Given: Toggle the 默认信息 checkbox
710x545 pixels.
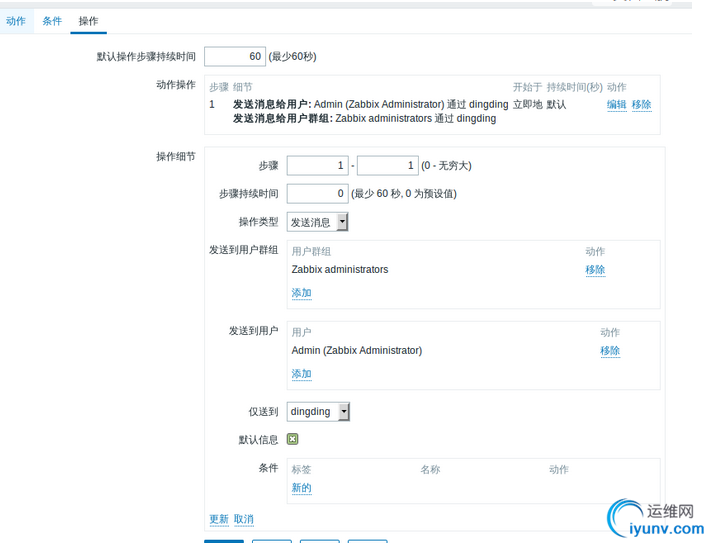Looking at the screenshot, I should tap(293, 439).
